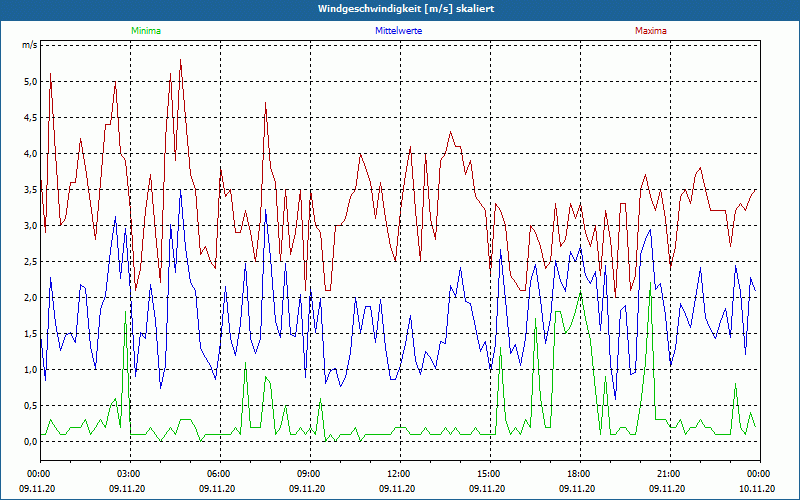The width and height of the screenshot is (800, 500).
Task: Click the red Maxima legend label
Action: pyautogui.click(x=650, y=31)
